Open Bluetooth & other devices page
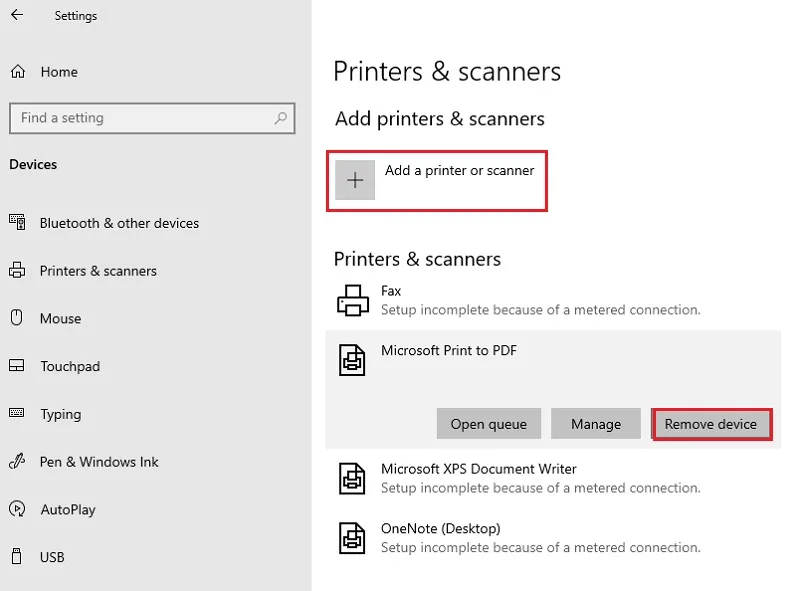This screenshot has width=800, height=591. (x=119, y=223)
